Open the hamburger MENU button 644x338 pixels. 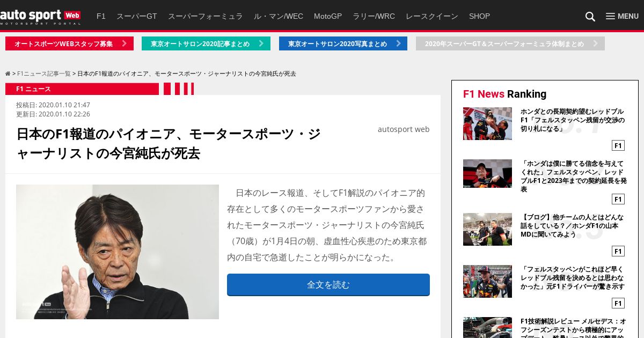point(622,16)
